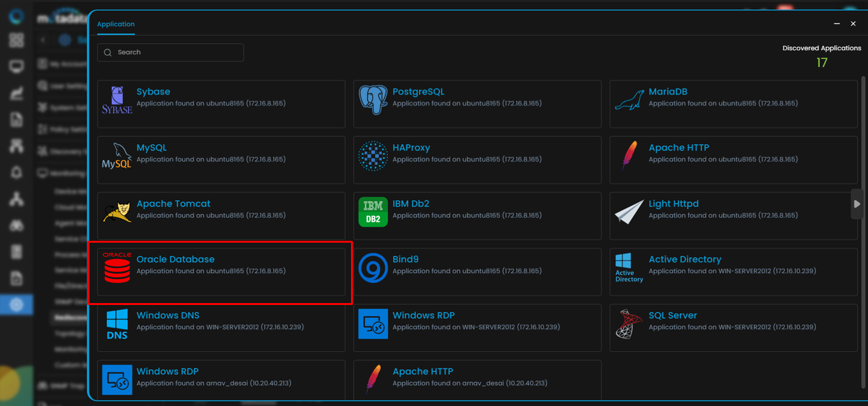This screenshot has width=868, height=406.
Task: Click the Windows RDP icon for arnav_desai
Action: 117,379
